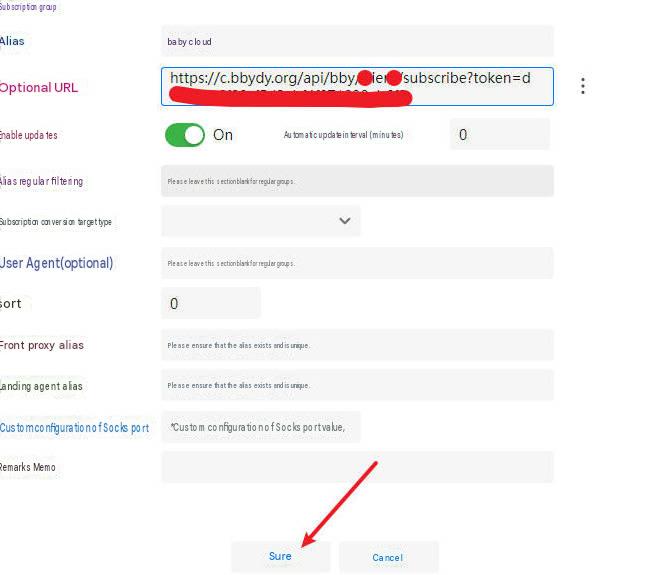Click into the Remarks Memo field
The width and height of the screenshot is (652, 575).
[357, 467]
